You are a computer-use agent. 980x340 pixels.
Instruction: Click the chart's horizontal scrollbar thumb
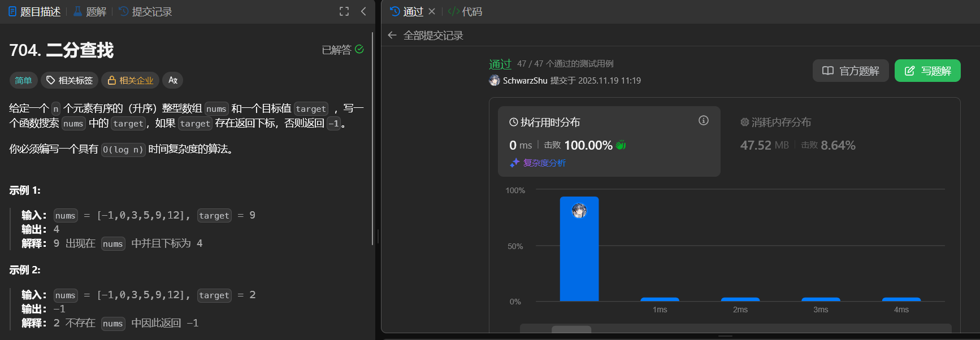(571, 329)
